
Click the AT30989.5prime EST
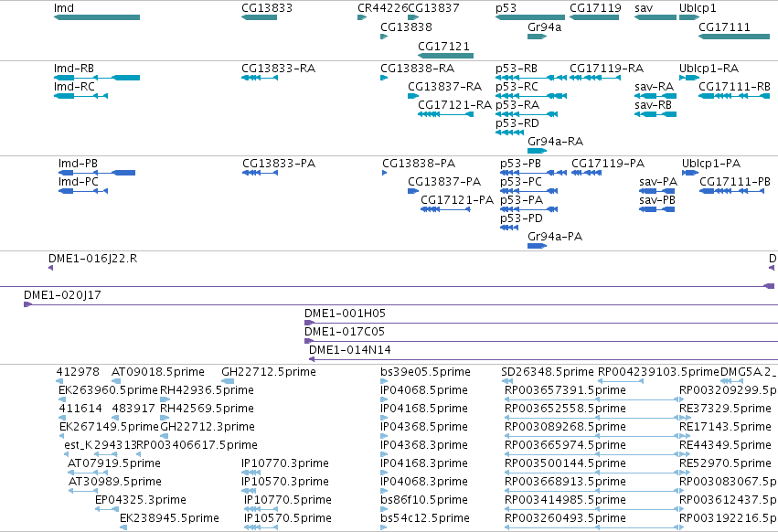tap(83, 491)
